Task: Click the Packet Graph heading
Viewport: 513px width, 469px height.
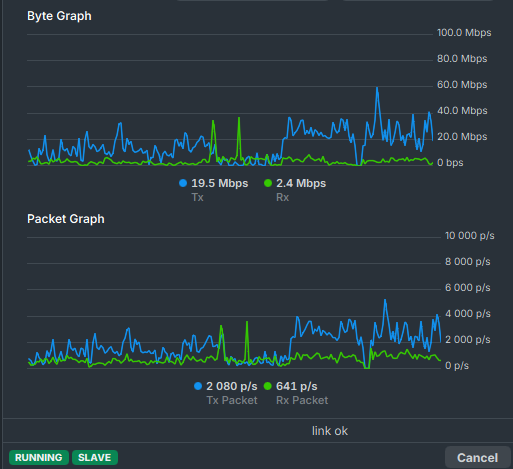Action: 66,219
